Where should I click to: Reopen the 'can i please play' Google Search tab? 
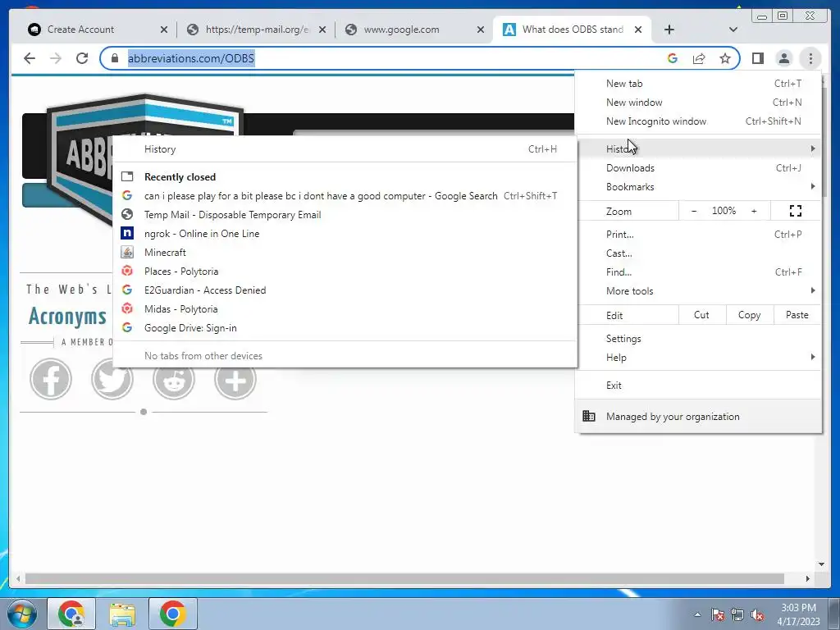(345, 196)
